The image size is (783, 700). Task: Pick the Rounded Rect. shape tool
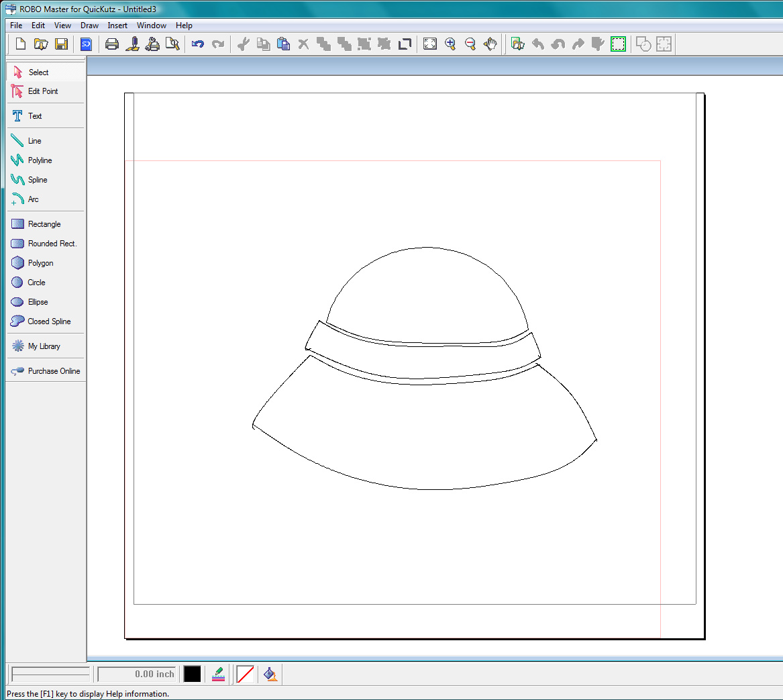52,244
